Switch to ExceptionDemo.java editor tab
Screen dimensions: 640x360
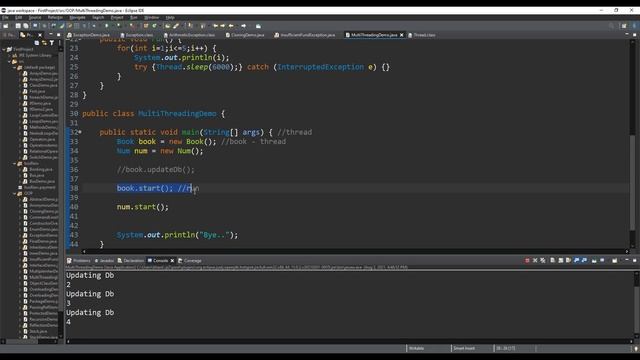pos(89,35)
